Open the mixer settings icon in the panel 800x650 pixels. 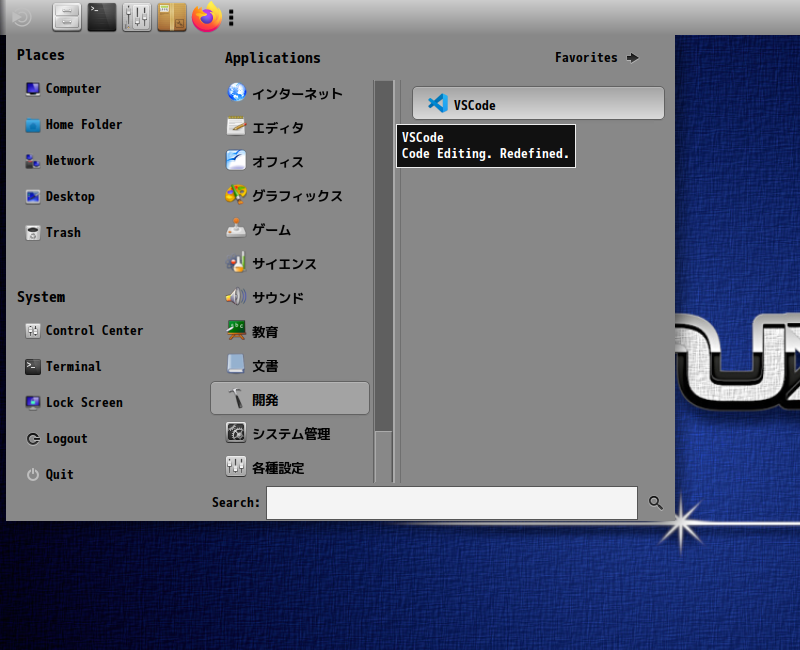click(137, 17)
